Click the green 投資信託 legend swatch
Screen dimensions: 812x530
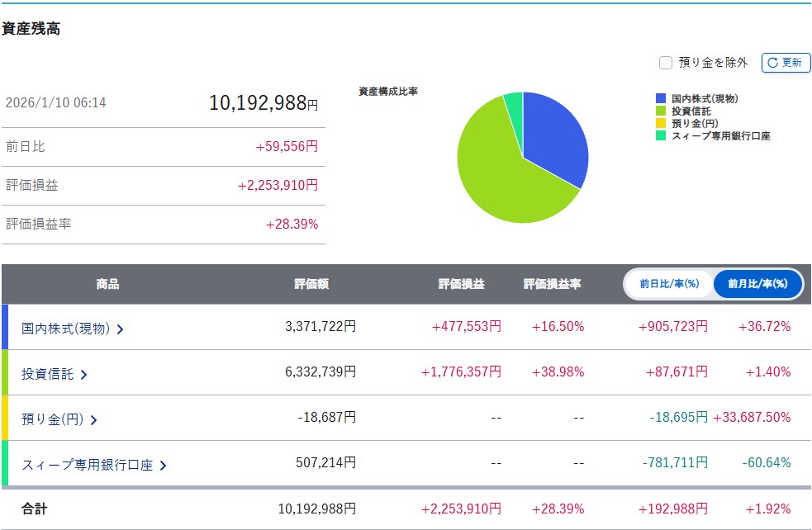pyautogui.click(x=661, y=111)
